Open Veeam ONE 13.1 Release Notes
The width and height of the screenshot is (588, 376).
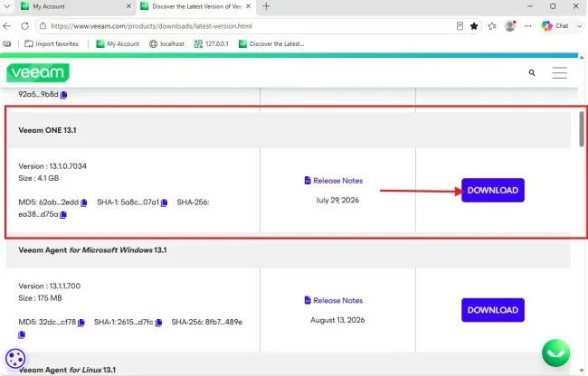(x=334, y=181)
